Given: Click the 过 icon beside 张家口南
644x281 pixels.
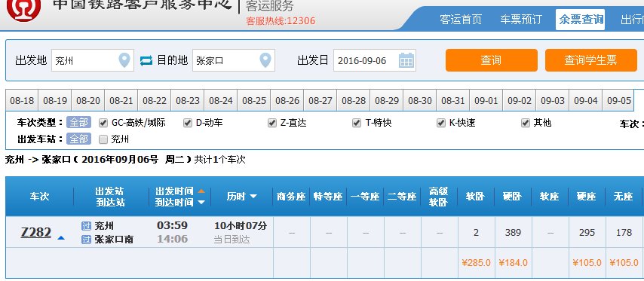Looking at the screenshot, I should click(86, 239).
